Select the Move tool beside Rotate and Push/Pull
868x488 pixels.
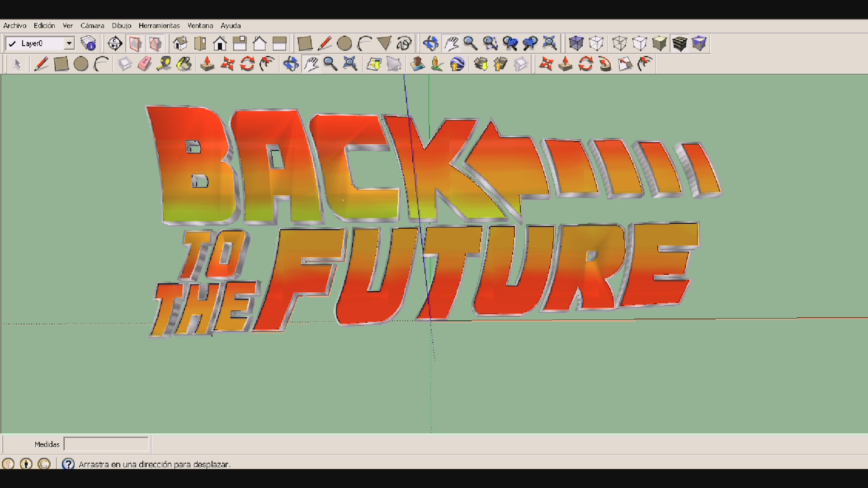click(227, 64)
